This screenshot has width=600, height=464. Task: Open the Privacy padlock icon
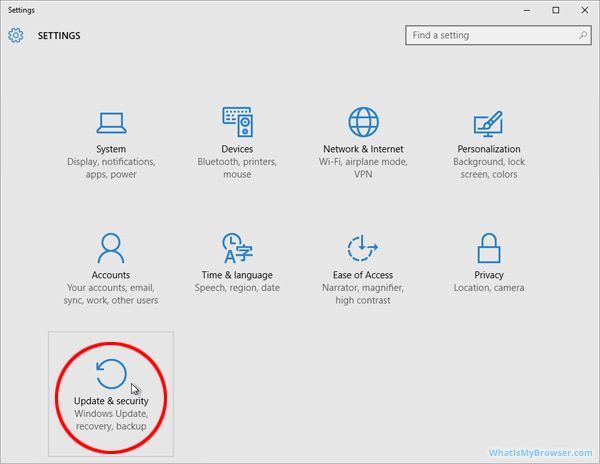pos(489,248)
